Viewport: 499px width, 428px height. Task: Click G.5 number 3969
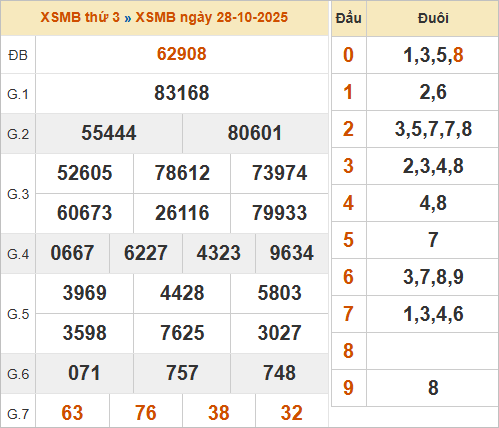tap(85, 293)
